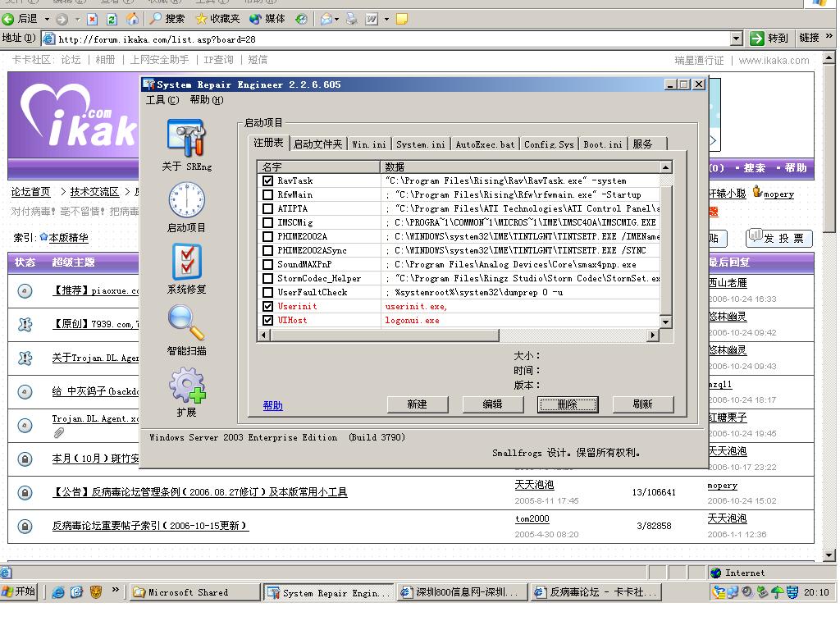Viewport: 840px width, 630px height.
Task: Check the PHIME2002A checkbox
Action: pos(268,236)
